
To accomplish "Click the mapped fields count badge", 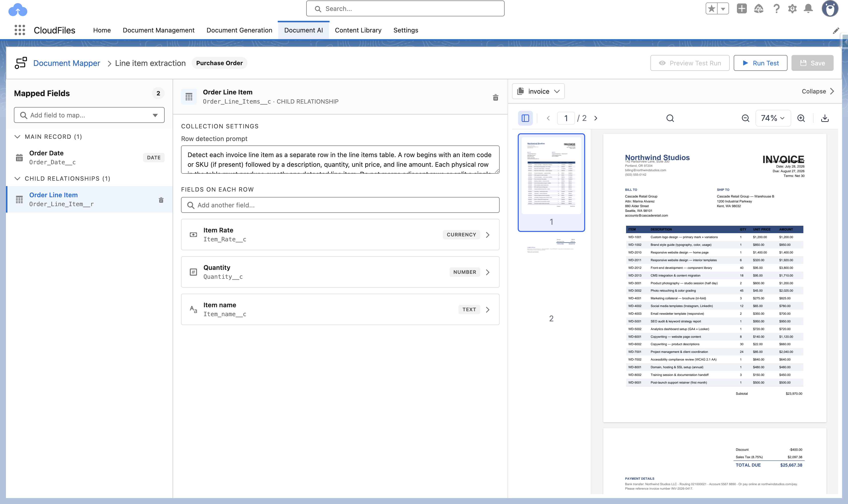I will tap(158, 93).
